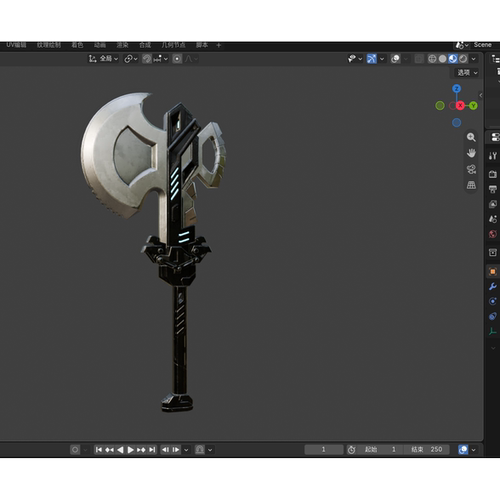Open the 全局 transform orientation dropdown
This screenshot has width=500, height=500.
point(103,59)
